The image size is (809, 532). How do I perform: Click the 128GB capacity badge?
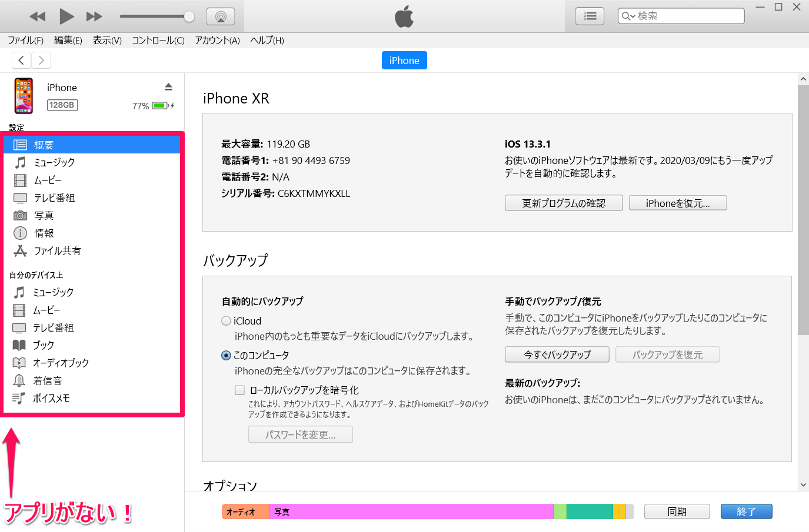[x=62, y=105]
